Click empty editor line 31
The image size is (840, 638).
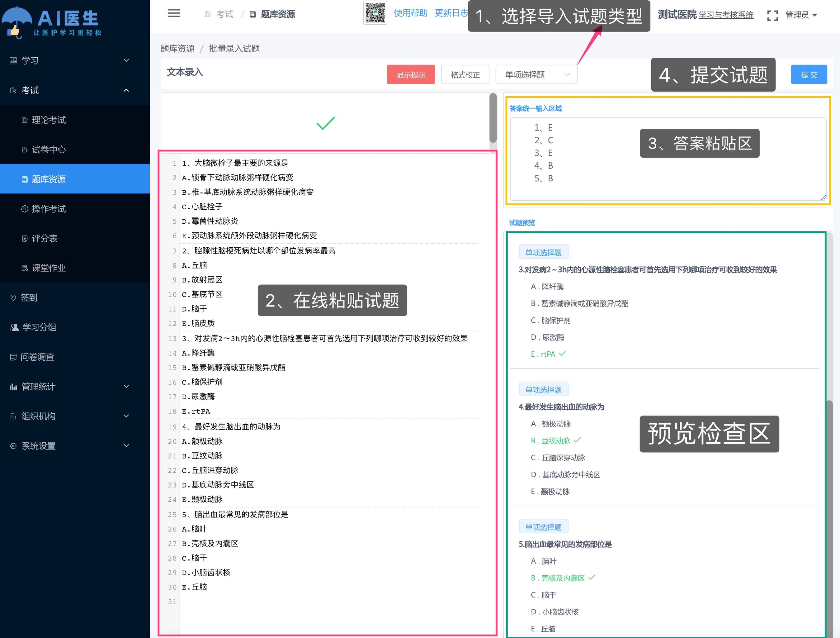coord(329,602)
